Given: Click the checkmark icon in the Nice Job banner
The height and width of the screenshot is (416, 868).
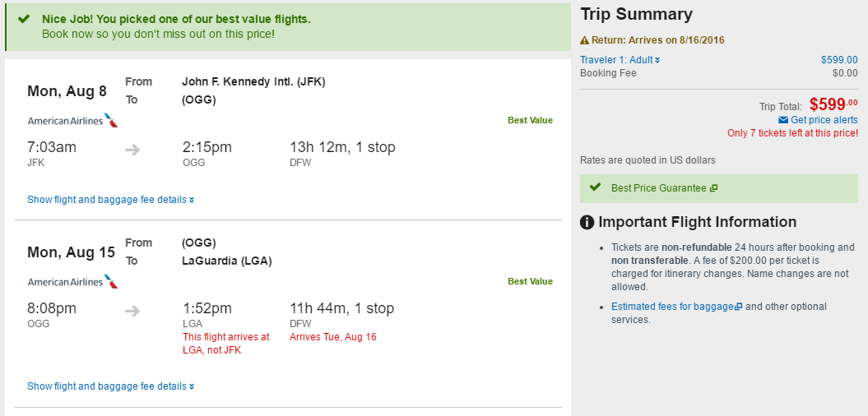Looking at the screenshot, I should point(23,19).
